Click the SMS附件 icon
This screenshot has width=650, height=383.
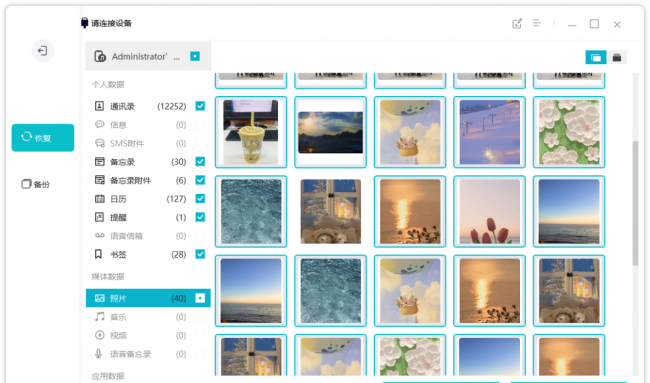pyautogui.click(x=99, y=143)
